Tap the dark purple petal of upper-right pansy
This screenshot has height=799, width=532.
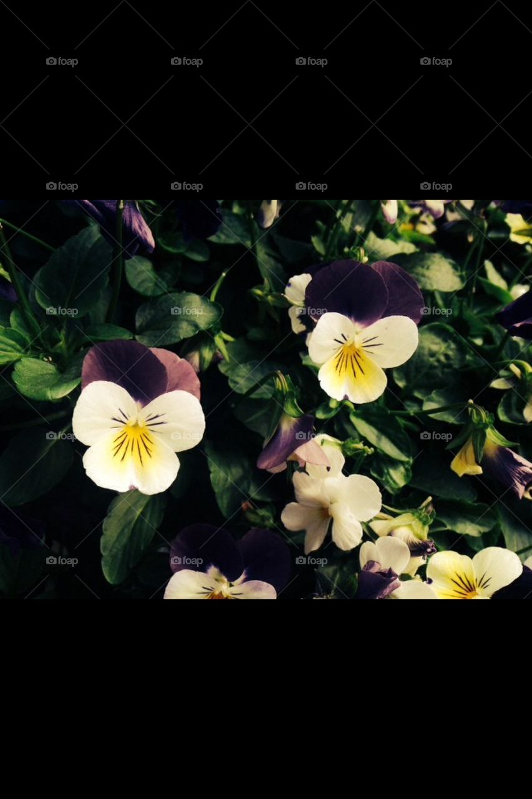(346, 290)
